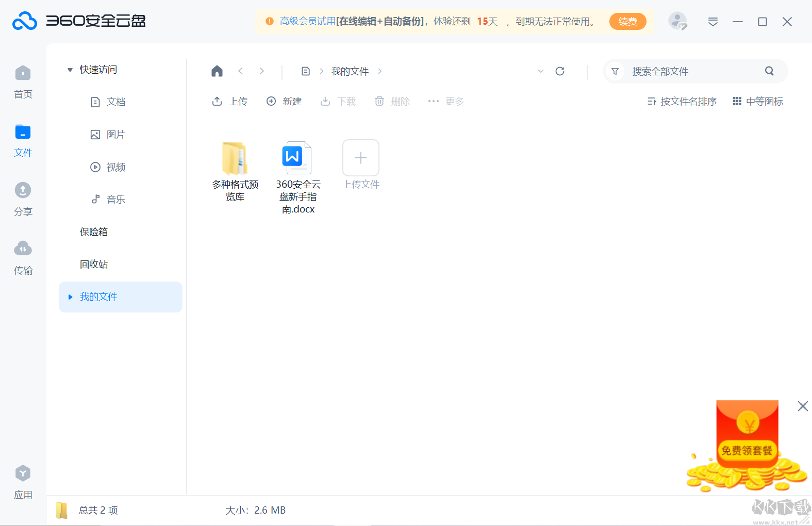Click 我的文件 in the breadcrumb path
The height and width of the screenshot is (526, 812).
(350, 71)
